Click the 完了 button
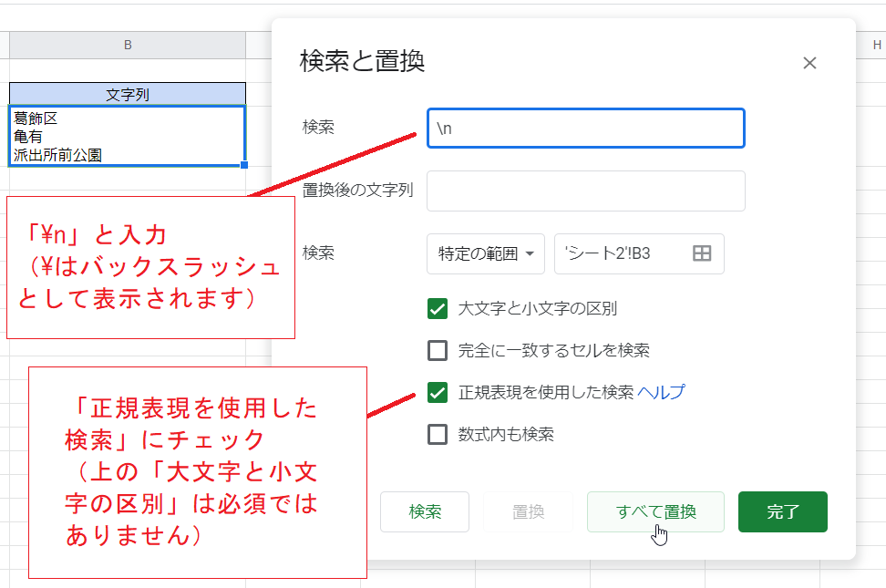 pos(783,511)
